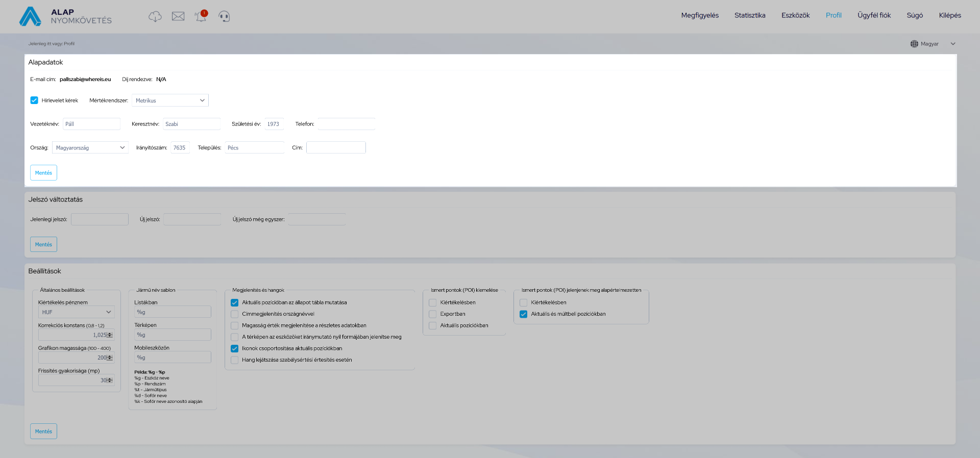Click the Alap Nyomkövetés logo

65,16
